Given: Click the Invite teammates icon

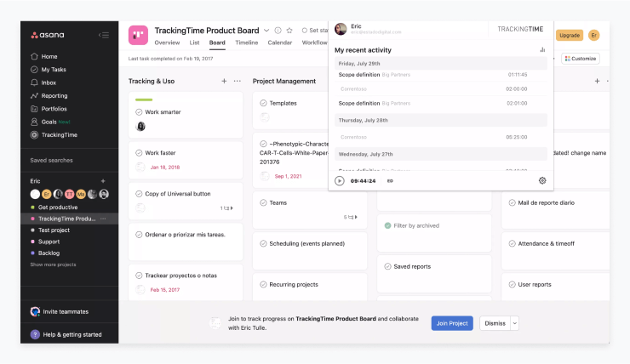Looking at the screenshot, I should 35,311.
